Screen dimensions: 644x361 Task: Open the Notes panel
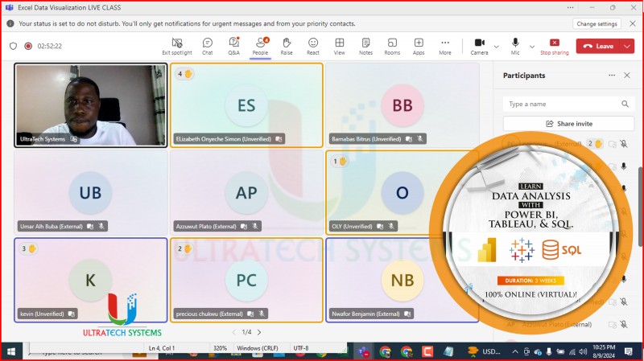365,46
